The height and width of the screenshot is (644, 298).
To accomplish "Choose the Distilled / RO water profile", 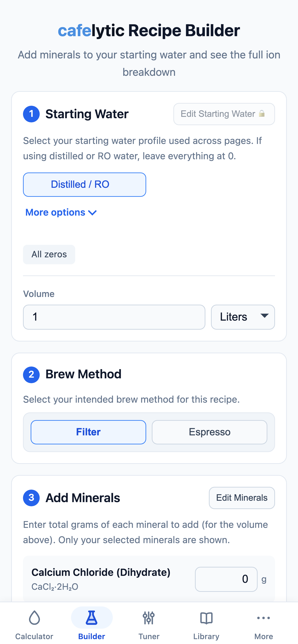I will pyautogui.click(x=84, y=185).
